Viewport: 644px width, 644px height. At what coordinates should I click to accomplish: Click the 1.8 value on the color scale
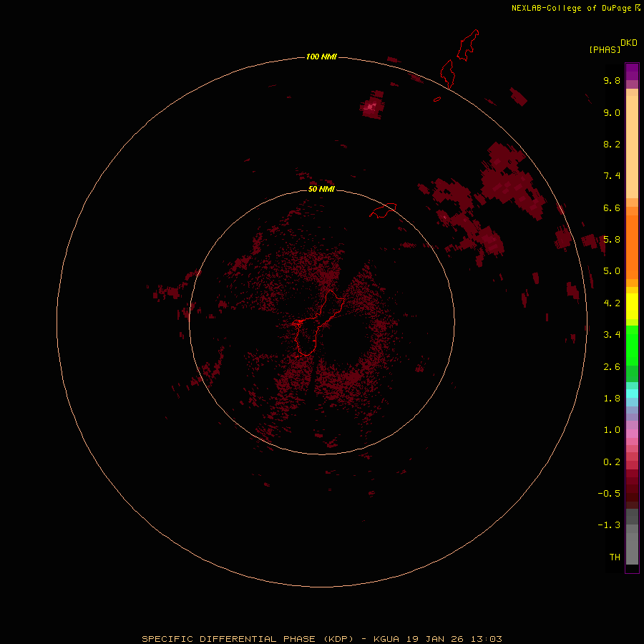[612, 399]
